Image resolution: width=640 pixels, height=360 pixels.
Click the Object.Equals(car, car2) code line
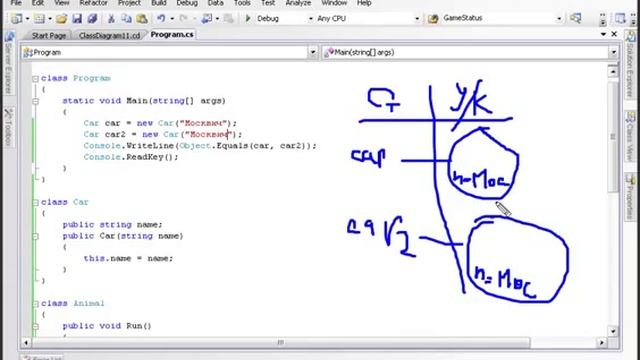point(200,146)
